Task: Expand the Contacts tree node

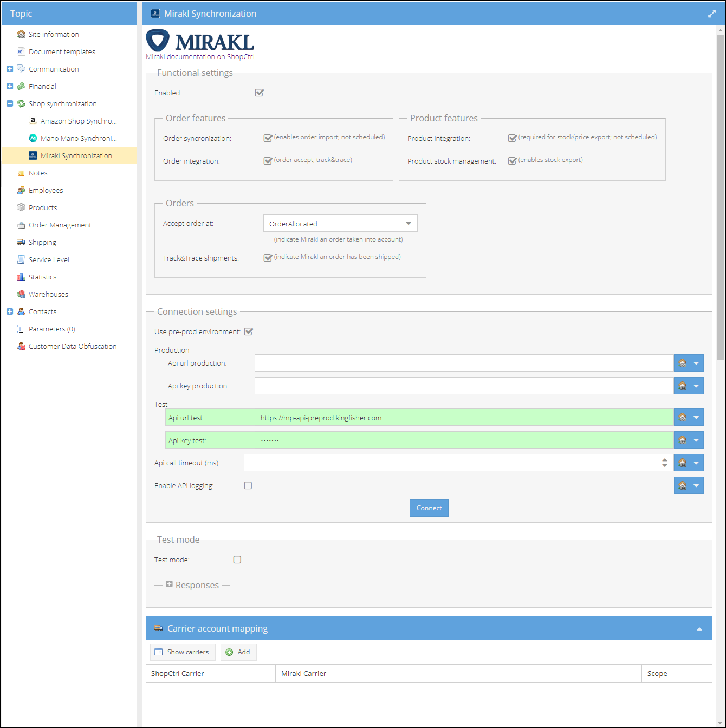Action: (x=10, y=311)
